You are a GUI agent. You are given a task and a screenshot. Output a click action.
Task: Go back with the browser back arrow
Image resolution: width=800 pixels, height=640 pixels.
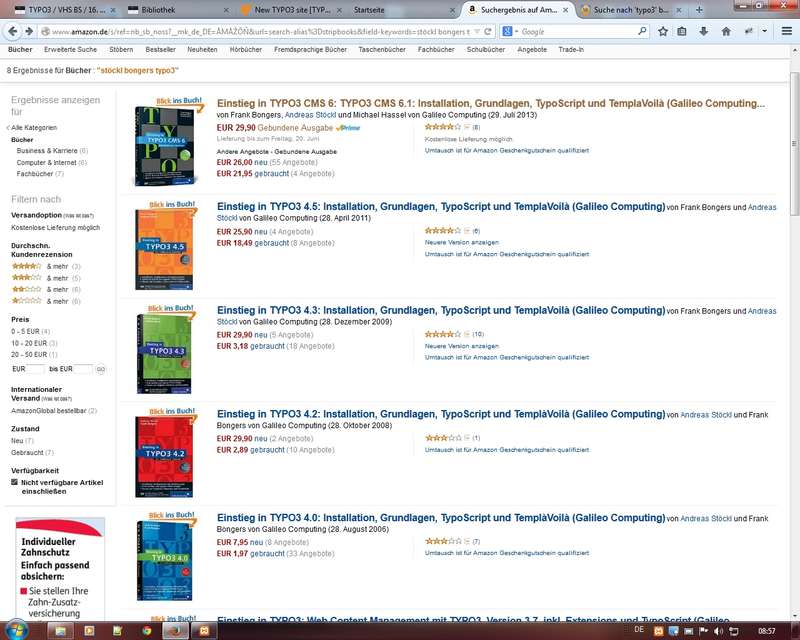(12, 32)
